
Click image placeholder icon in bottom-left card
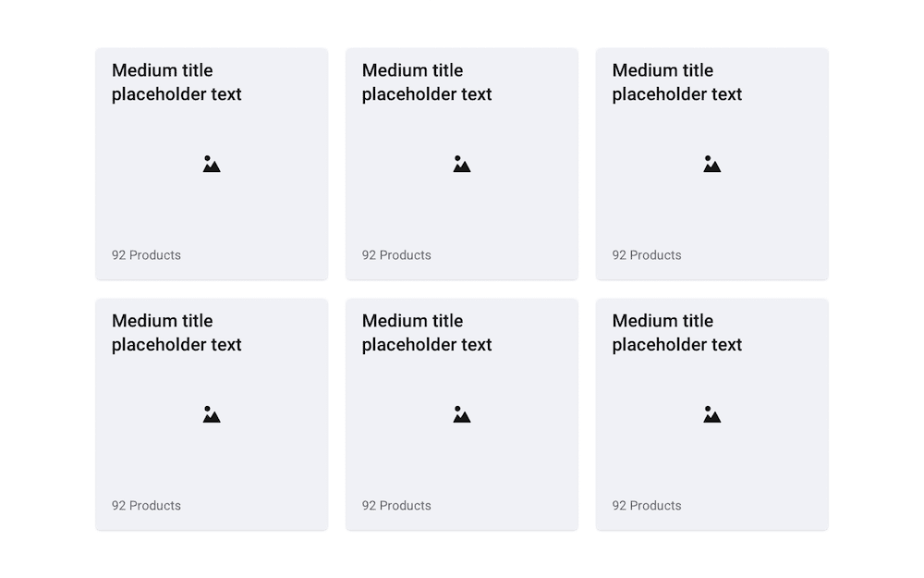[212, 414]
